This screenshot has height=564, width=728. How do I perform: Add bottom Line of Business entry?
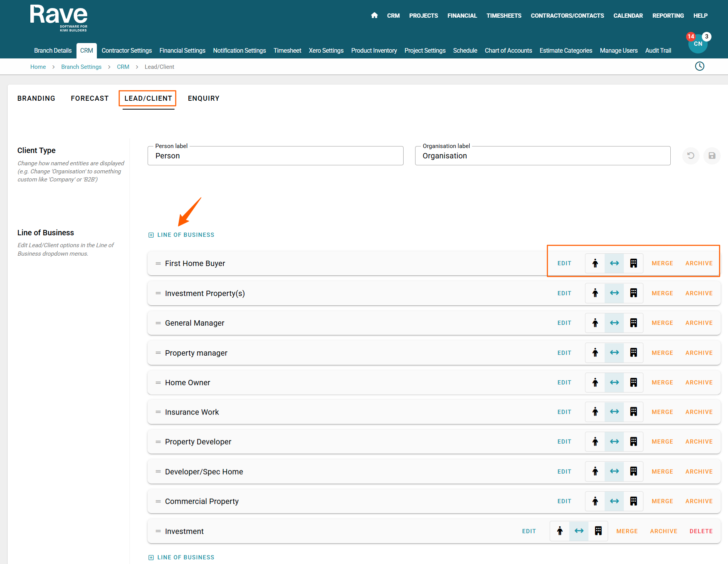point(181,557)
